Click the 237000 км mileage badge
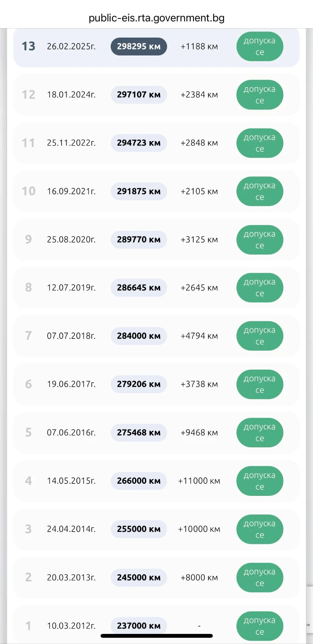The image size is (313, 644). click(x=139, y=626)
